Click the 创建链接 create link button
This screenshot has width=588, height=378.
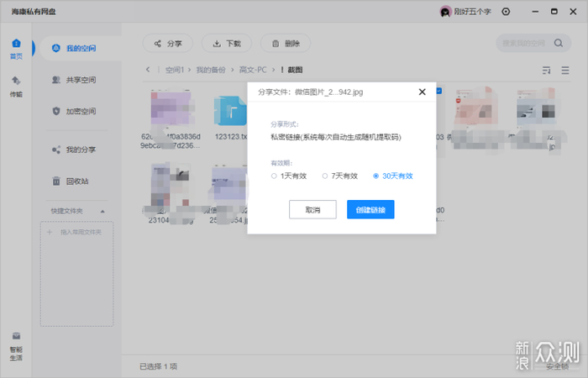(370, 210)
